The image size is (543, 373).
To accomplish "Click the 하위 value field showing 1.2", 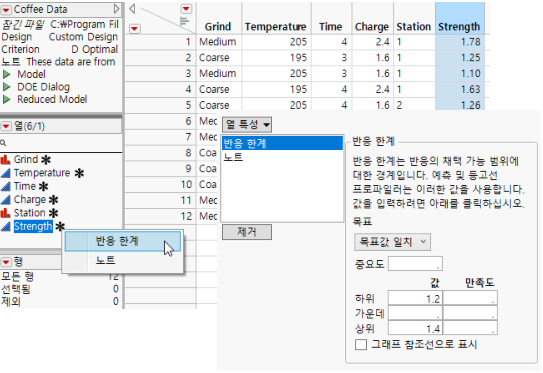I will pyautogui.click(x=415, y=298).
